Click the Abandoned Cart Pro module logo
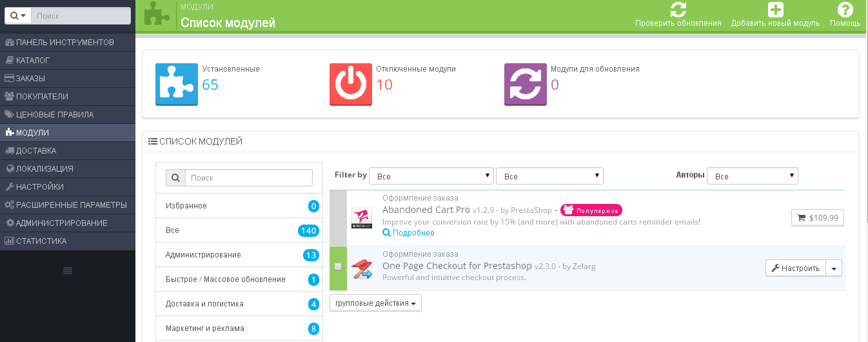Image resolution: width=868 pixels, height=342 pixels. pos(362,218)
